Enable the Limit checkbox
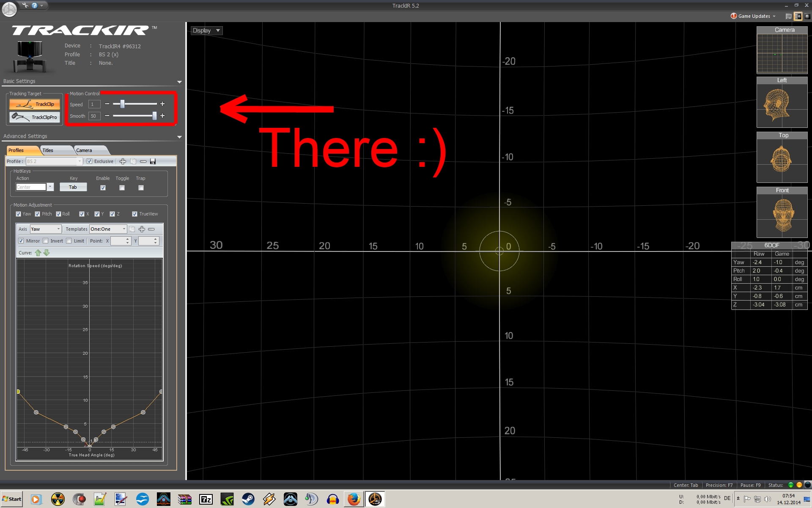812x508 pixels. (69, 241)
